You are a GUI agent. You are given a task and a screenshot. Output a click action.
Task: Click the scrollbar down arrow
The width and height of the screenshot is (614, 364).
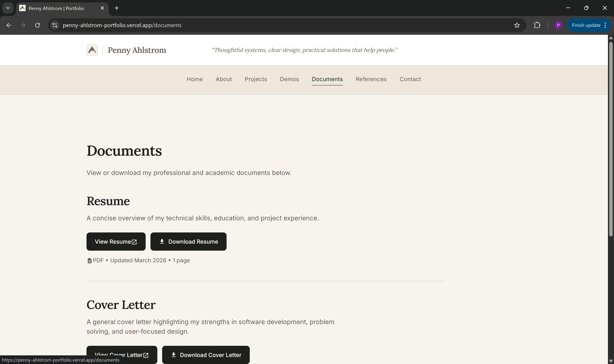click(x=611, y=361)
